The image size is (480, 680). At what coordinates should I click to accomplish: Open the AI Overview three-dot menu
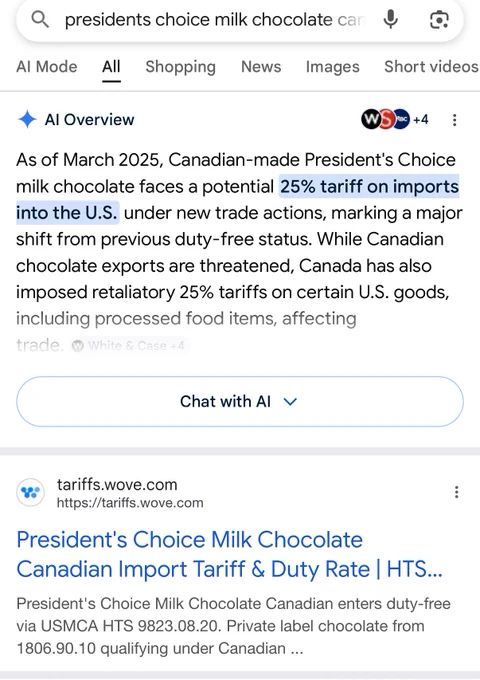click(454, 120)
